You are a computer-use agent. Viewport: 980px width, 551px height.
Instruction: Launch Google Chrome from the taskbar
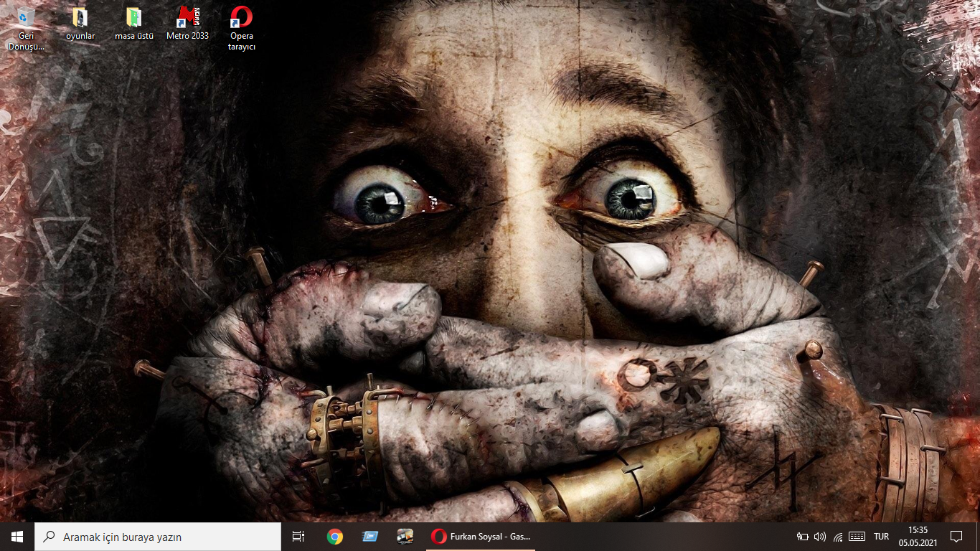333,536
